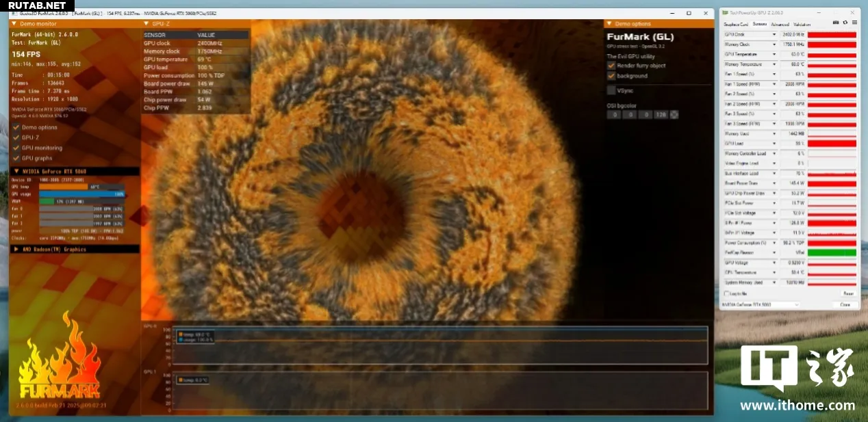Screen dimensions: 868x422
Task: Collapse the GPU-Z overlay panel header
Action: tap(147, 23)
